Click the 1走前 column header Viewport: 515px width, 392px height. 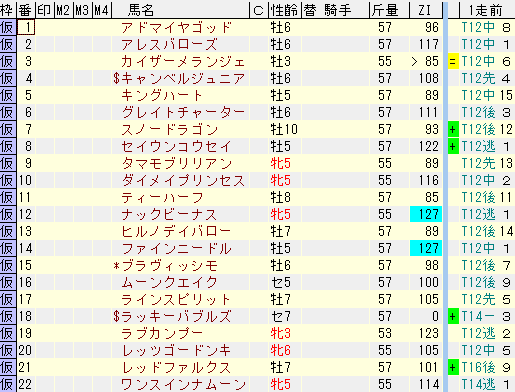(487, 10)
